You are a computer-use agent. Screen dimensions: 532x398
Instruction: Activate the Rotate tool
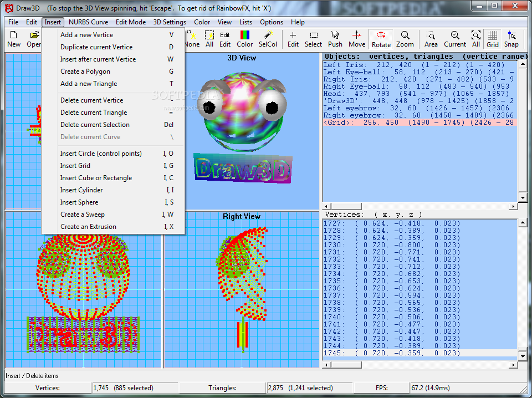[381, 39]
